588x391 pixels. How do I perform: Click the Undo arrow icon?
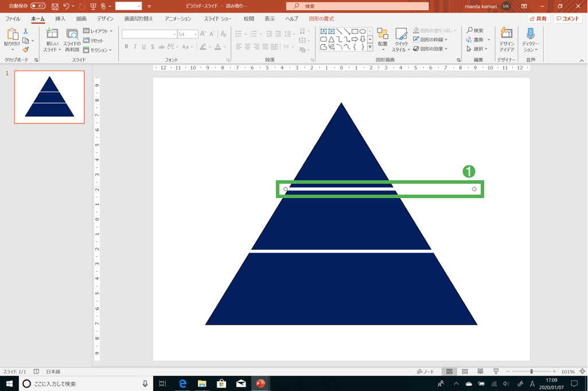(67, 6)
